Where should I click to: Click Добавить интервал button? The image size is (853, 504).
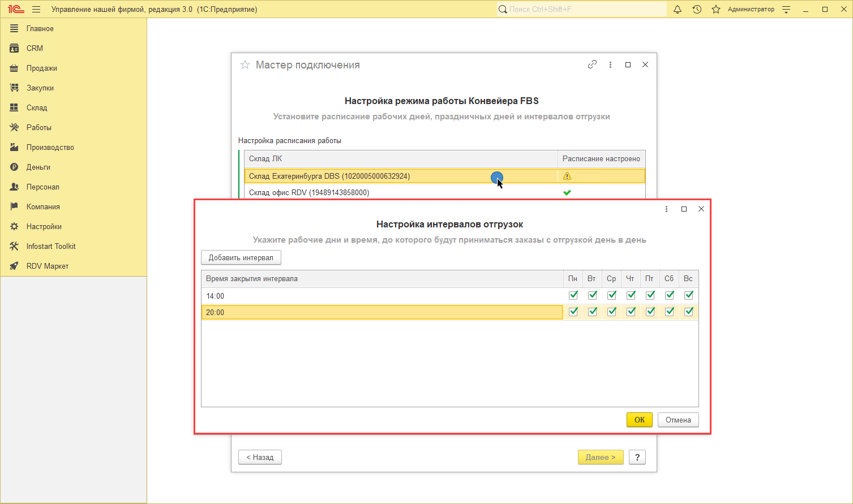coord(241,257)
